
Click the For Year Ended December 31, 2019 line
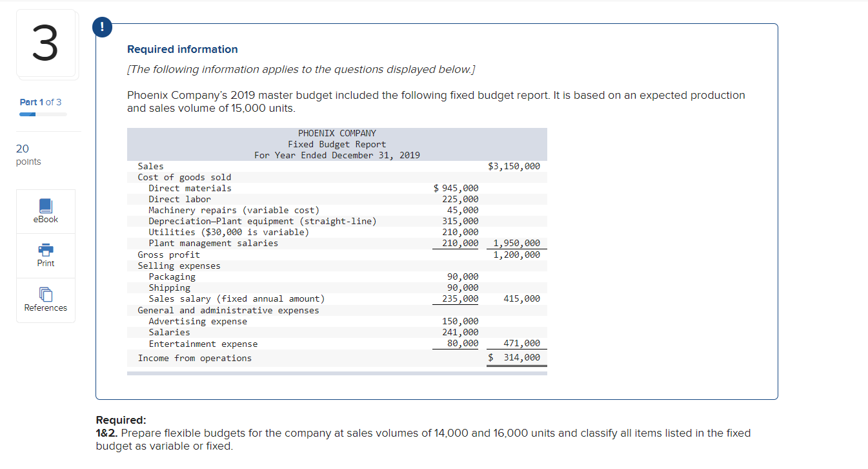coord(337,155)
